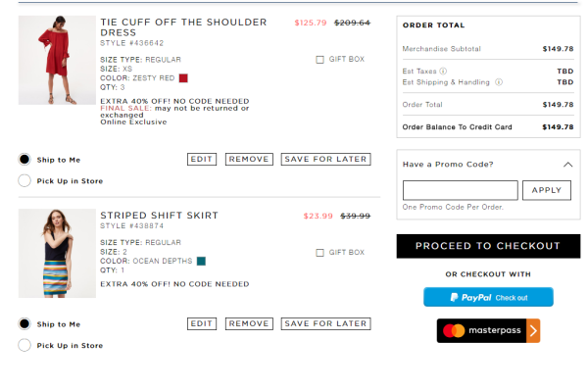The image size is (588, 390).
Task: Collapse the Have a Promo Code section
Action: [567, 165]
